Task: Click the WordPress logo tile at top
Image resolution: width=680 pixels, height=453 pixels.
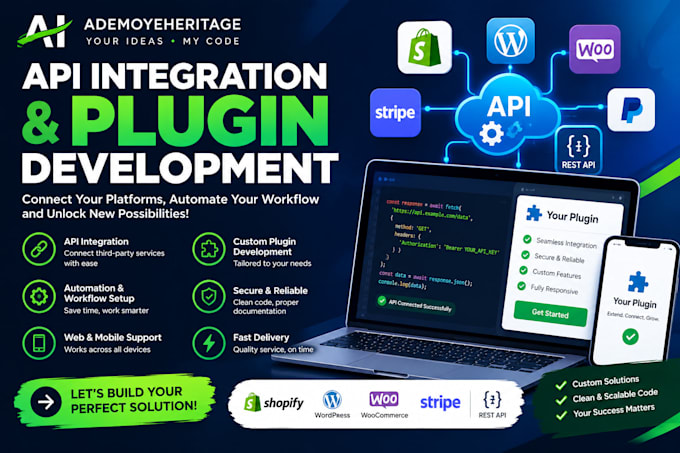Action: pos(510,41)
